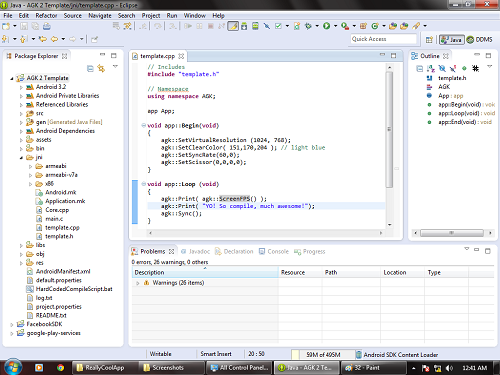
Task: Switch to the Declaration tab
Action: 234,251
